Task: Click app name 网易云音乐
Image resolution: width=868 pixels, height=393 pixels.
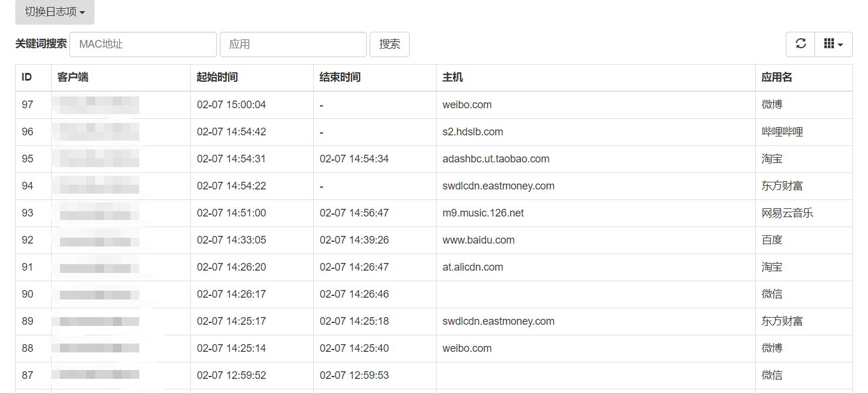Action: (x=787, y=213)
